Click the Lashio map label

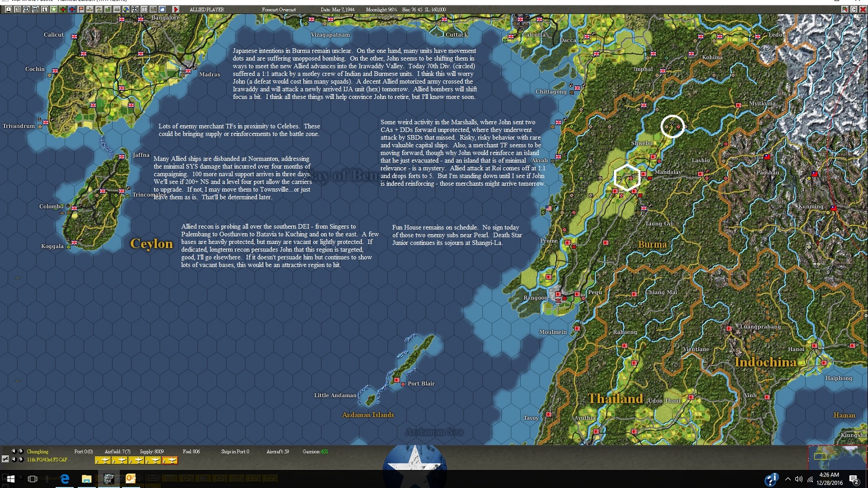[701, 161]
